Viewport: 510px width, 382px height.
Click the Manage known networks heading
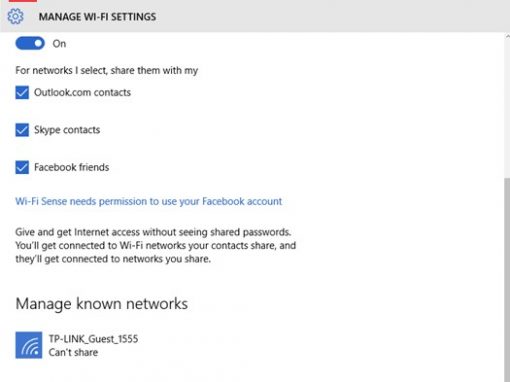(x=102, y=304)
